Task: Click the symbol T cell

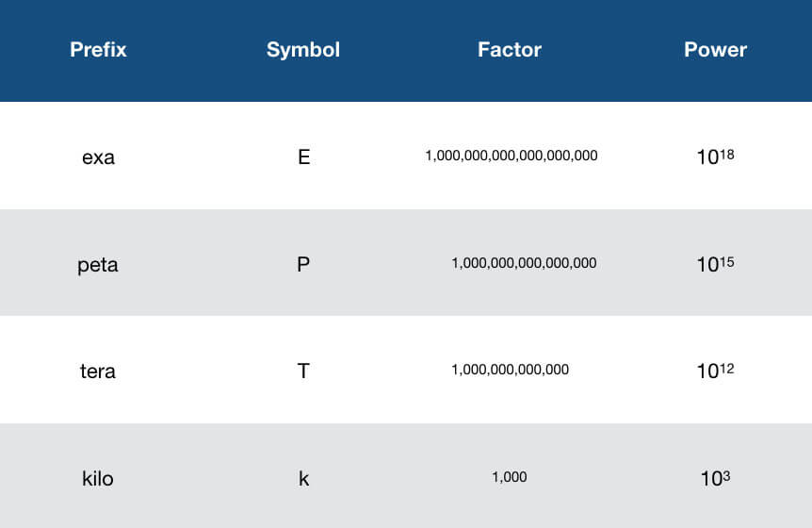Action: pyautogui.click(x=303, y=371)
